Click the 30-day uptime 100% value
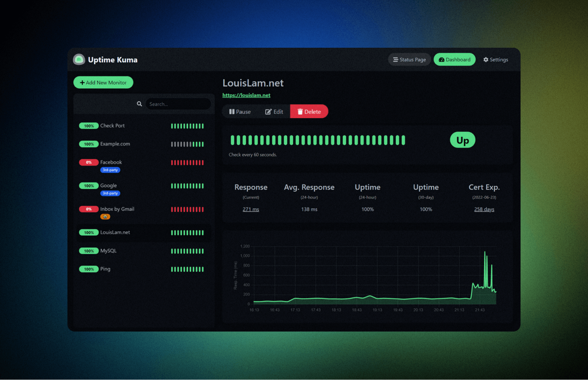The height and width of the screenshot is (380, 588). coord(426,209)
